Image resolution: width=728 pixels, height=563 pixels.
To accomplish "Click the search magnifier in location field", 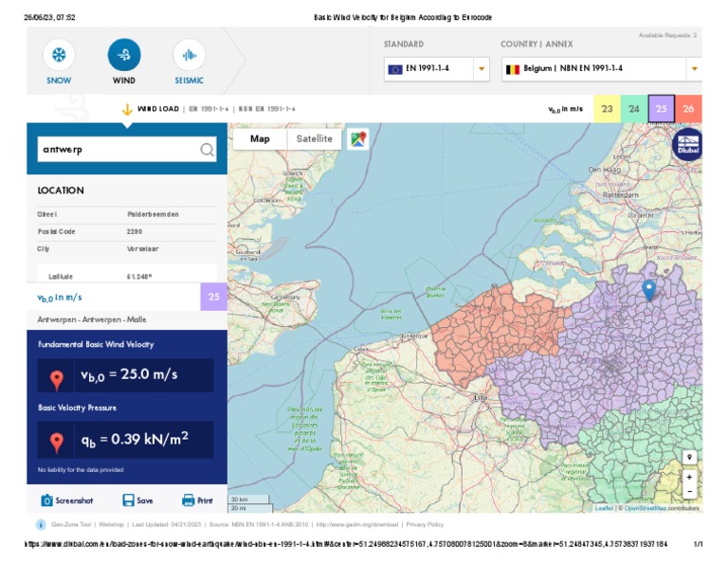I will point(207,149).
